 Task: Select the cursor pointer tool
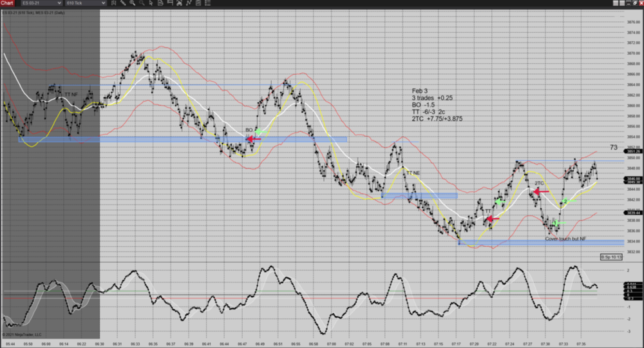click(151, 3)
